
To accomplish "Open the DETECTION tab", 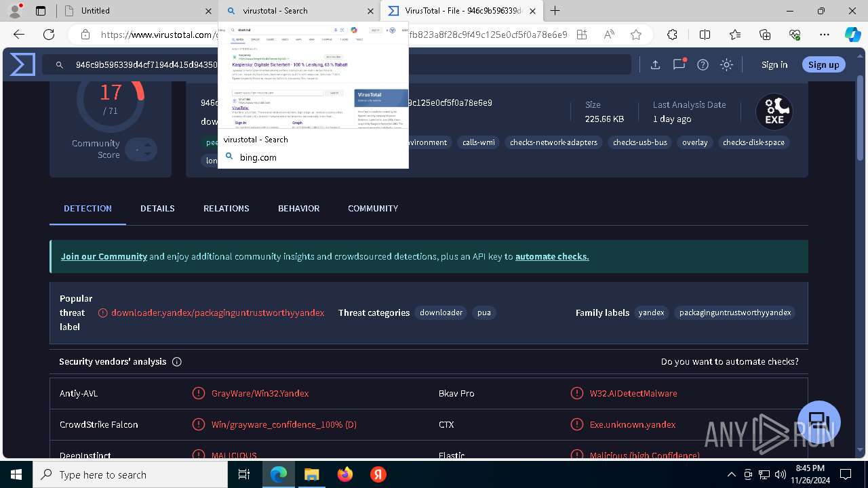I will click(x=87, y=208).
